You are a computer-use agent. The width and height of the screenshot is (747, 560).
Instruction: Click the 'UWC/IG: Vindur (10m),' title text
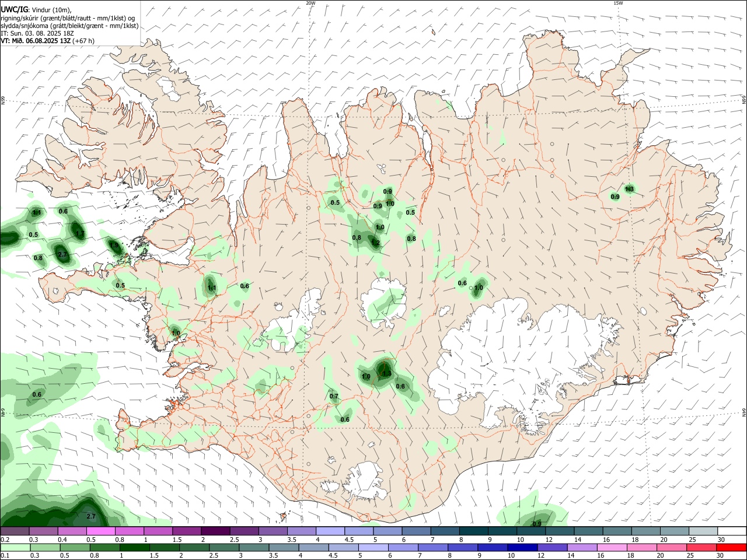(x=36, y=9)
